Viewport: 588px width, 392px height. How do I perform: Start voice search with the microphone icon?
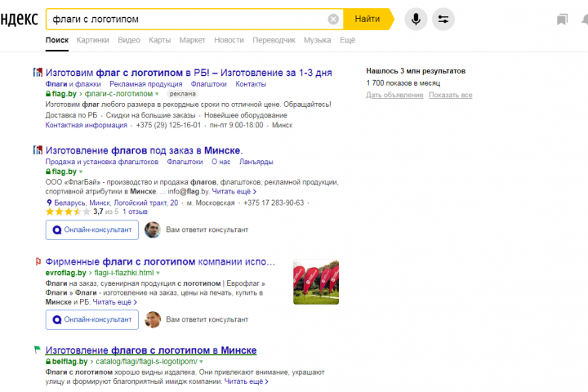[x=416, y=19]
